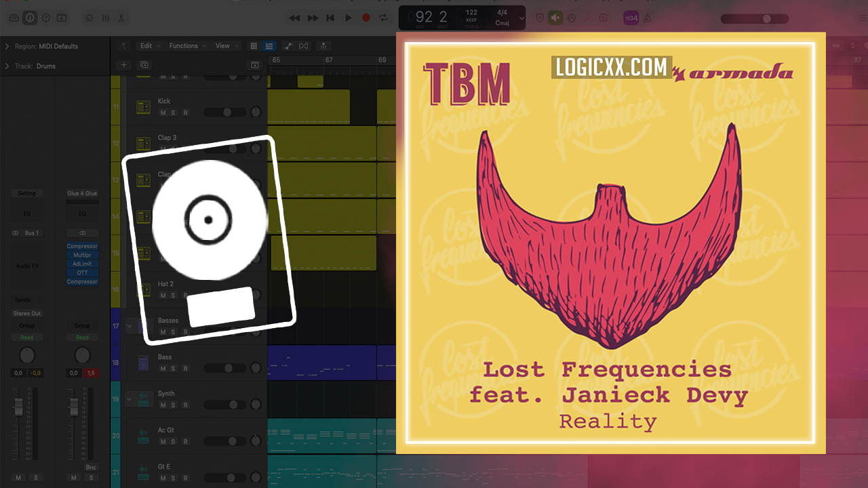Click the Rewind transport button
The image size is (868, 488).
(x=294, y=18)
